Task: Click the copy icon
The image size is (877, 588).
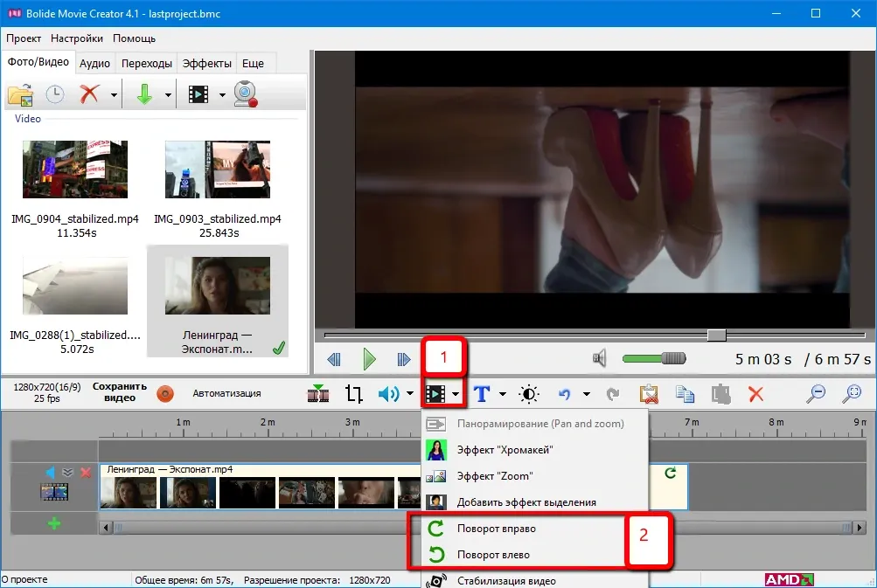Action: pos(685,394)
